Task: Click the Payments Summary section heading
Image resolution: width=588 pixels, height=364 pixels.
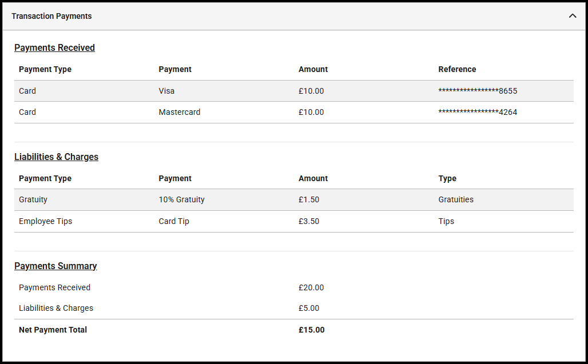Action: (x=55, y=266)
